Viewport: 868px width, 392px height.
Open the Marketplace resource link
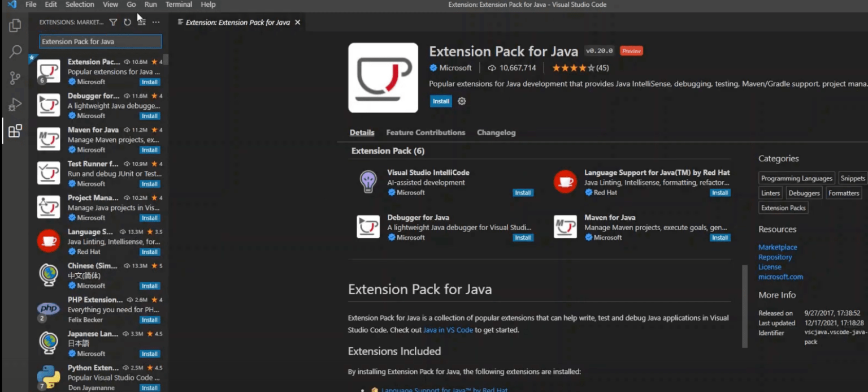778,247
